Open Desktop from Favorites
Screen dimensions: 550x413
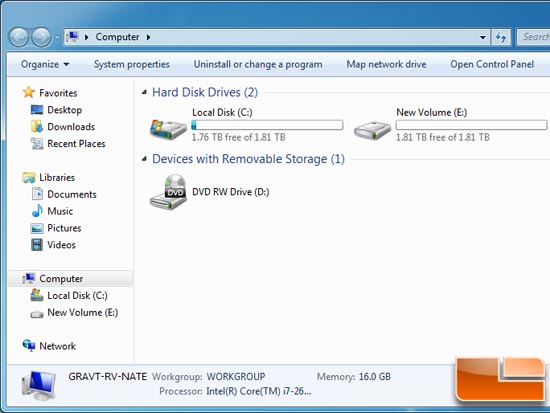point(65,110)
